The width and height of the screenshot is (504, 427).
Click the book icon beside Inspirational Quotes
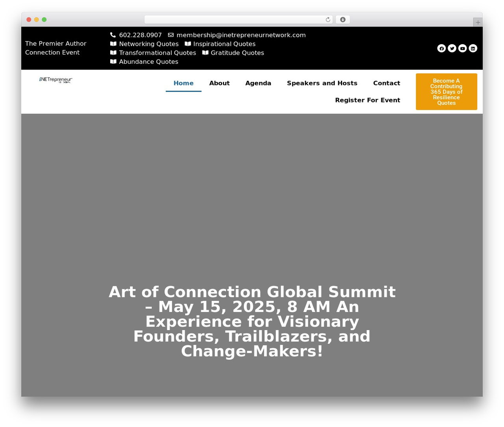tap(188, 44)
